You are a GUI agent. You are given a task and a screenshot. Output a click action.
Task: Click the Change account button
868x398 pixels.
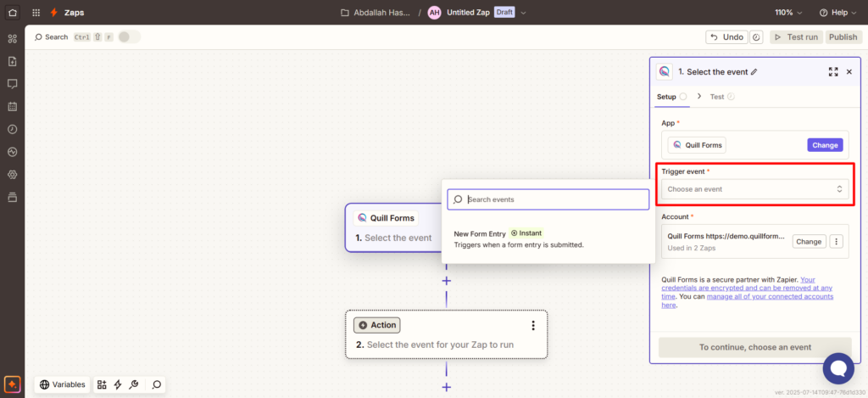(x=809, y=241)
